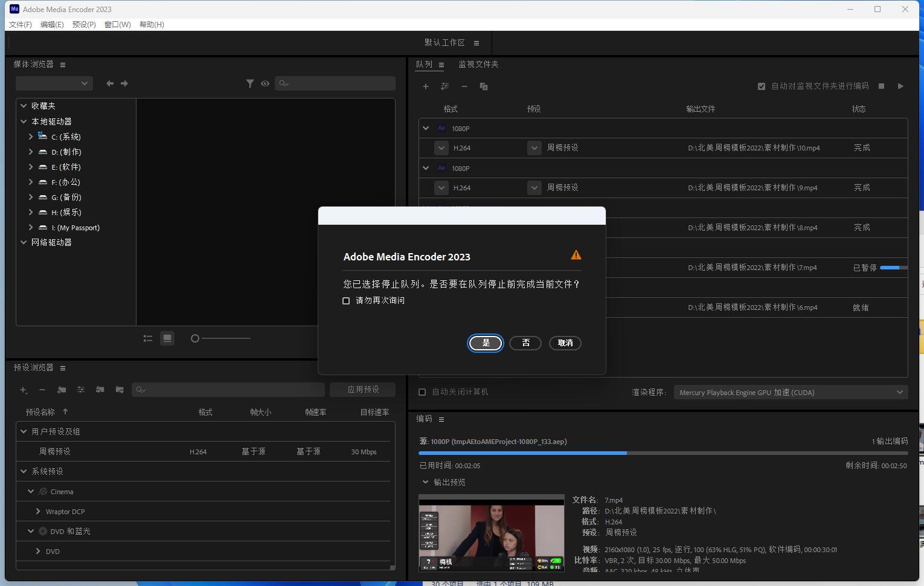The height and width of the screenshot is (586, 924).
Task: Click the 应用预设 button
Action: pyautogui.click(x=363, y=390)
